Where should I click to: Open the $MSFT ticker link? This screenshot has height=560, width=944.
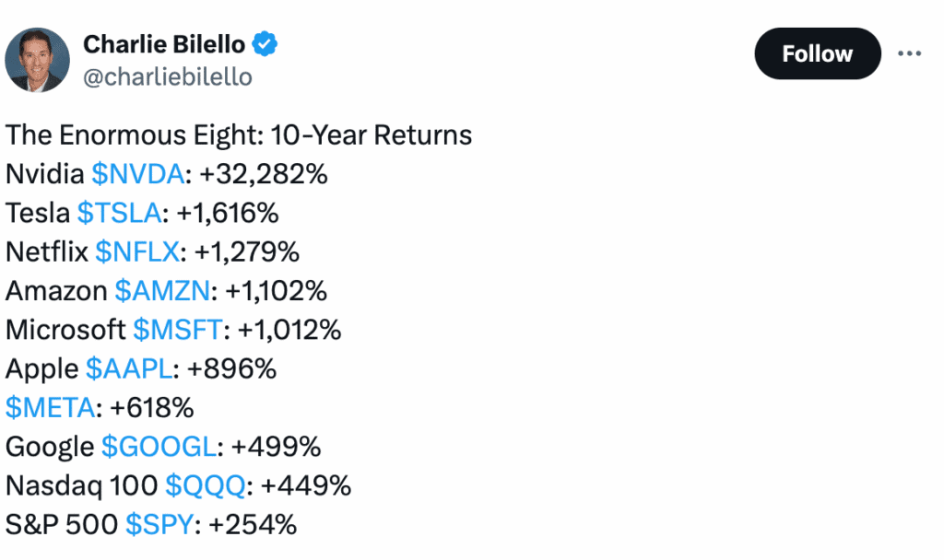coord(178,330)
